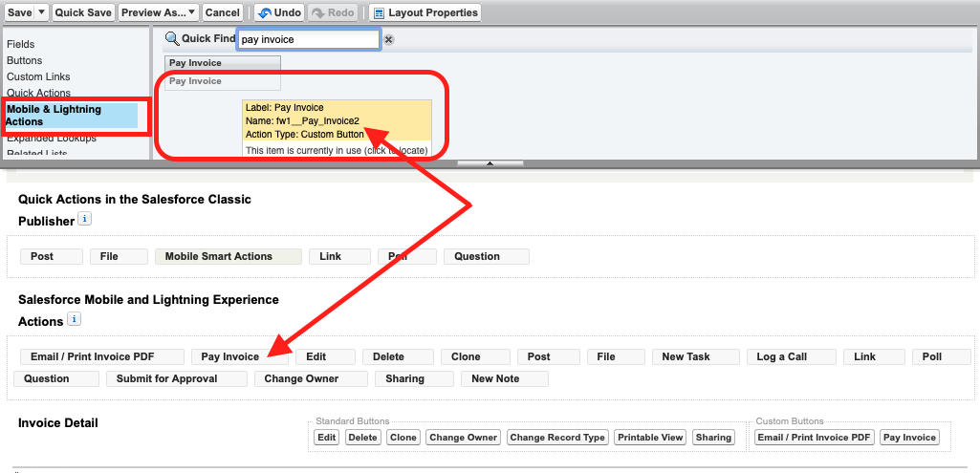Click Delete standard button in Invoice Detail
The width and height of the screenshot is (980, 473).
(x=362, y=438)
